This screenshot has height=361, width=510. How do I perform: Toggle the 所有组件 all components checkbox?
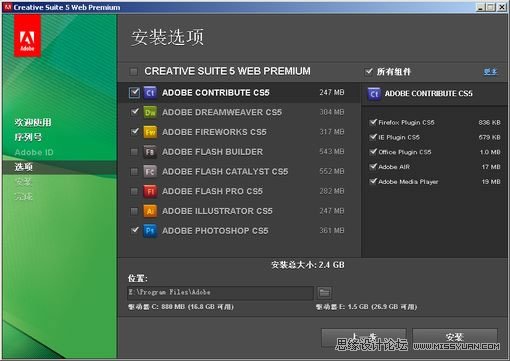pos(369,71)
